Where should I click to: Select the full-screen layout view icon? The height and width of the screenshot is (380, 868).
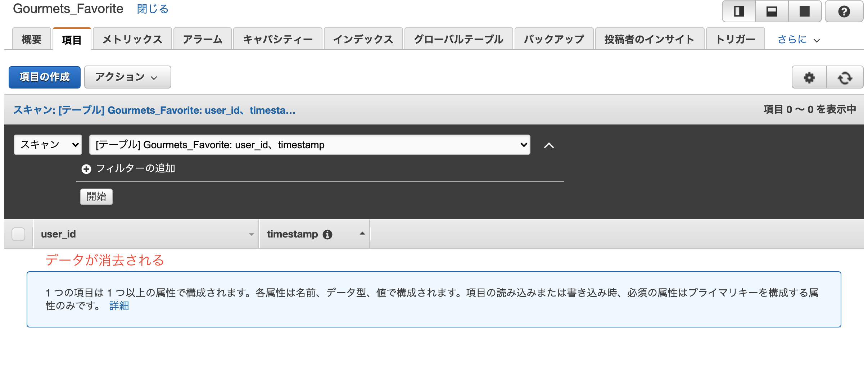pyautogui.click(x=805, y=12)
